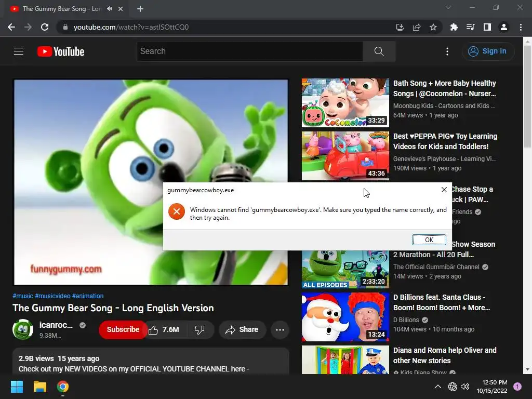Viewport: 532px width, 399px height.
Task: Mute the tab via its speaker icon
Action: [109, 9]
